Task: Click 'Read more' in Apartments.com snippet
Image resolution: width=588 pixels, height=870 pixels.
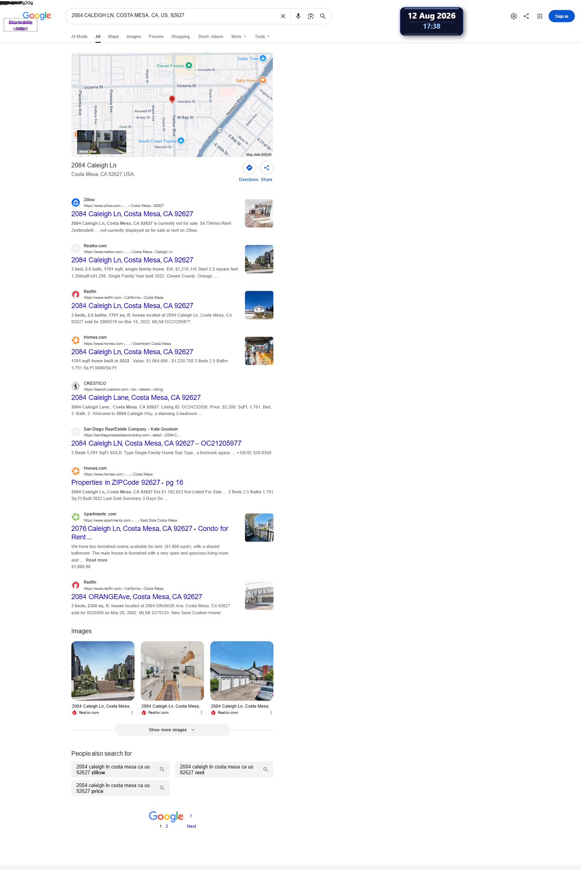Action: 97,560
